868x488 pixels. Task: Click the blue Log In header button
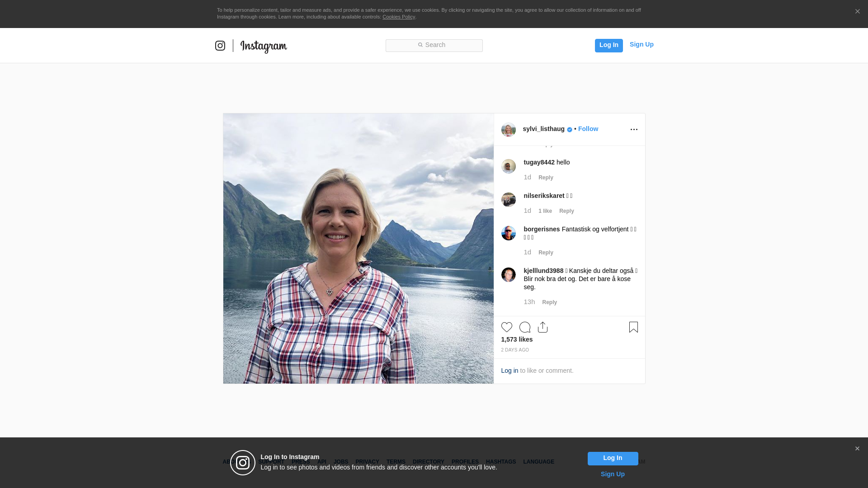click(x=609, y=45)
